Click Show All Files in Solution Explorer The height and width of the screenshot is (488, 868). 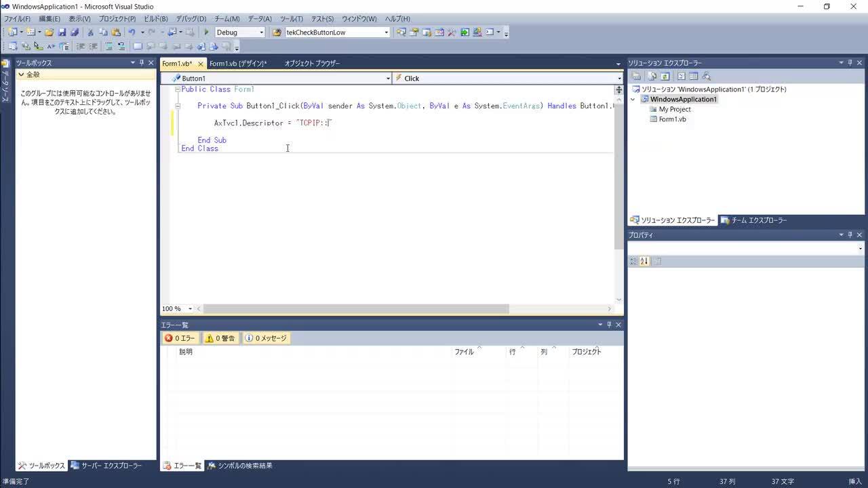652,76
